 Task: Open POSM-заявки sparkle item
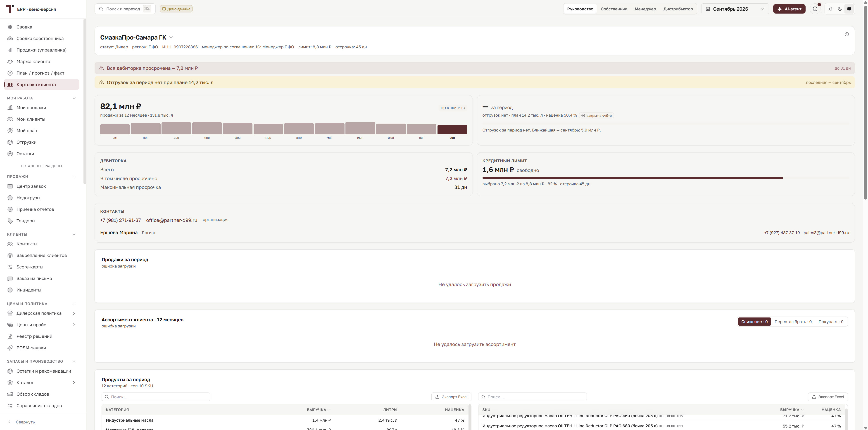[41, 348]
